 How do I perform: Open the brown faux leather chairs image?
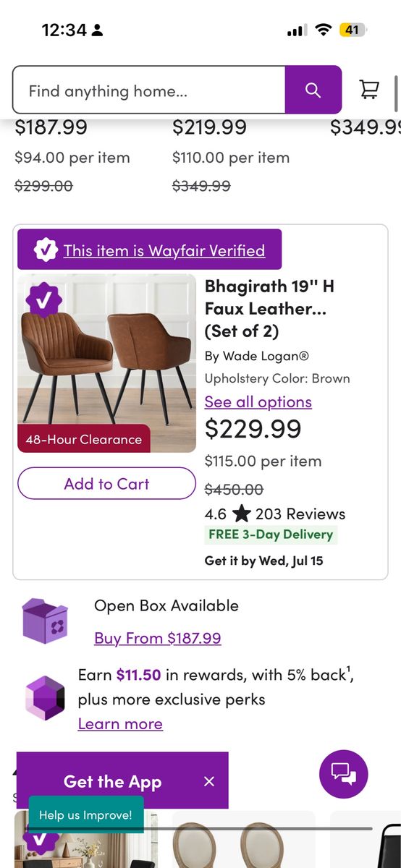pos(106,363)
